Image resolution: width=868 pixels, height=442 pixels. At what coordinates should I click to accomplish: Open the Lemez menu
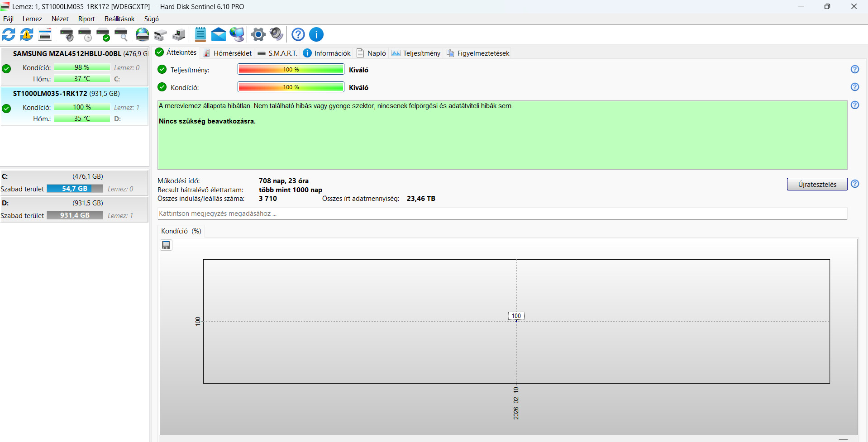click(32, 19)
